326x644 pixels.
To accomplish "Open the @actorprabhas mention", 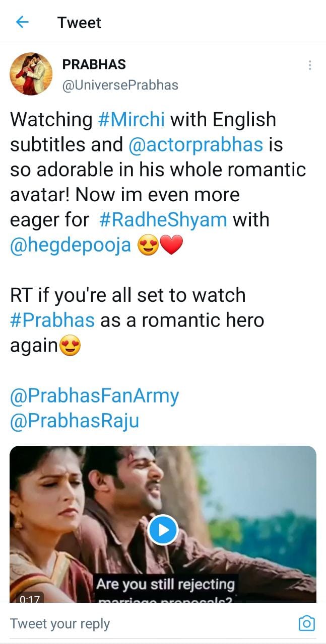I will coord(195,145).
